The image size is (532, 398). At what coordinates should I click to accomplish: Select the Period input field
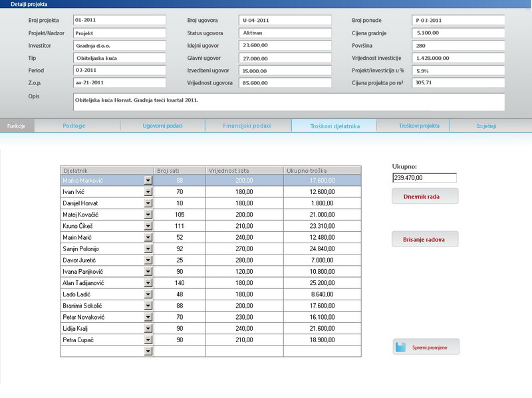(x=120, y=70)
